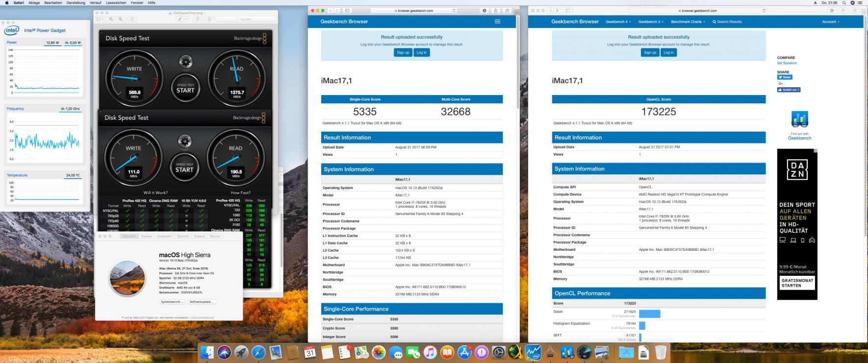Open Launchpad from the Dock
The image size is (868, 363).
point(241,352)
